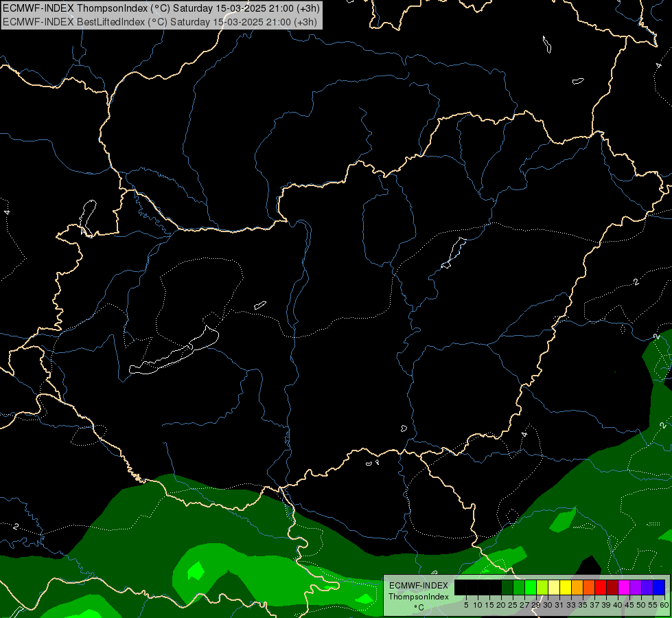Select the indigo 50–55 legend swatch

coord(647,587)
